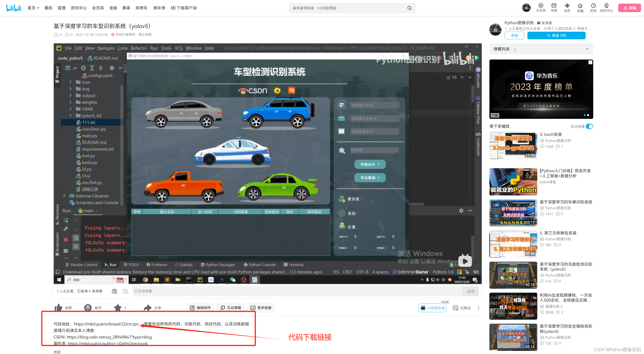Screen dimensions: 644x354
Task: Click the 编辑稿件 button
Action: (200, 308)
